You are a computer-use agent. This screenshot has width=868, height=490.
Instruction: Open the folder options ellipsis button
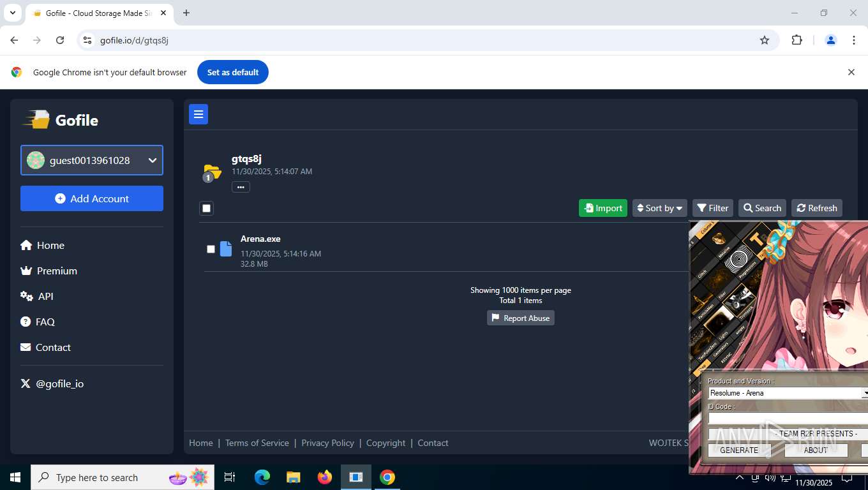pos(241,187)
